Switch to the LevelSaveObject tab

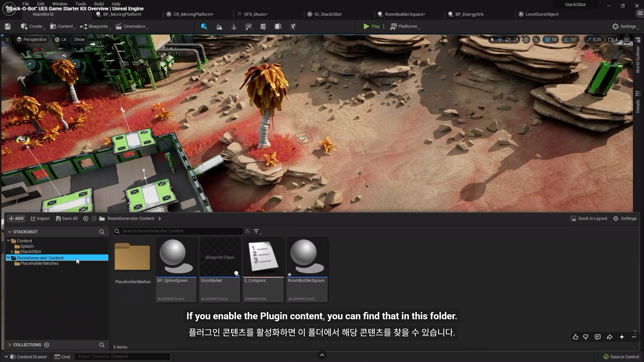542,14
